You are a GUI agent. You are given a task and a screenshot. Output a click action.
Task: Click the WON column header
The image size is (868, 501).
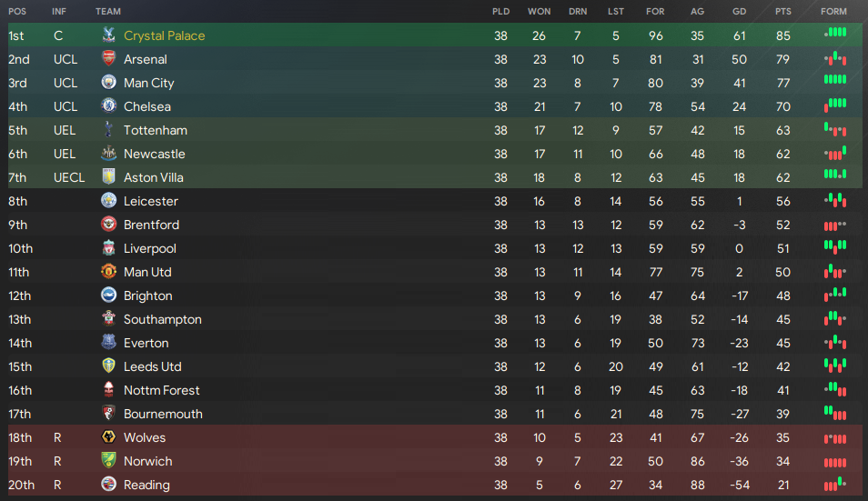539,11
